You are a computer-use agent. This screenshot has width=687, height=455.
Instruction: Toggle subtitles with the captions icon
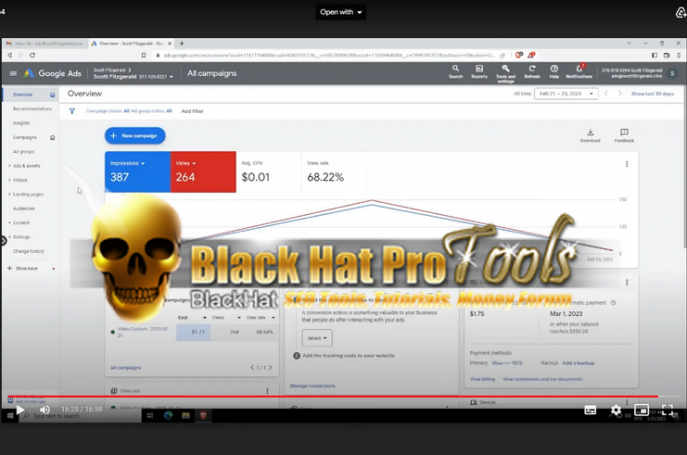click(590, 410)
